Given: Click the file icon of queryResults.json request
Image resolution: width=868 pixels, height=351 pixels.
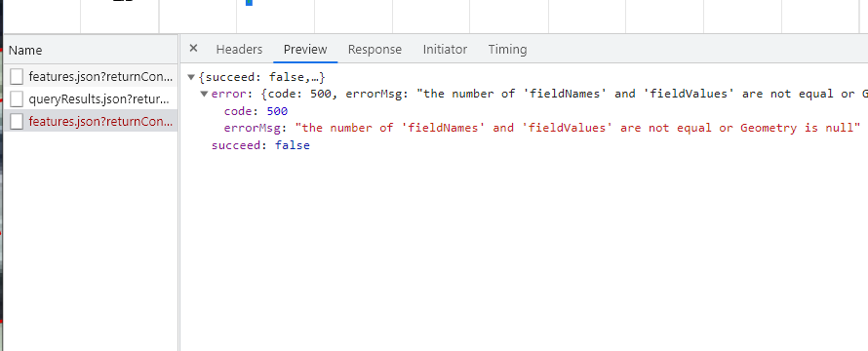Looking at the screenshot, I should (x=17, y=99).
